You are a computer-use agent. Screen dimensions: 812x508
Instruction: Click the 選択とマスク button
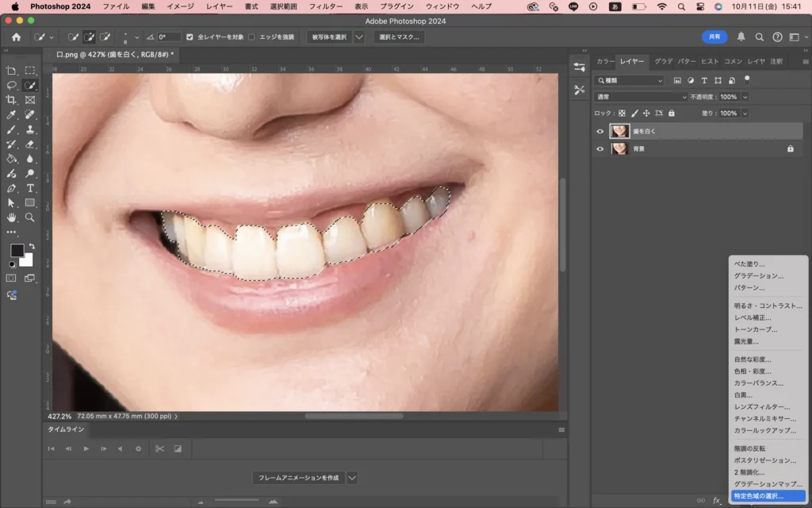tap(399, 37)
